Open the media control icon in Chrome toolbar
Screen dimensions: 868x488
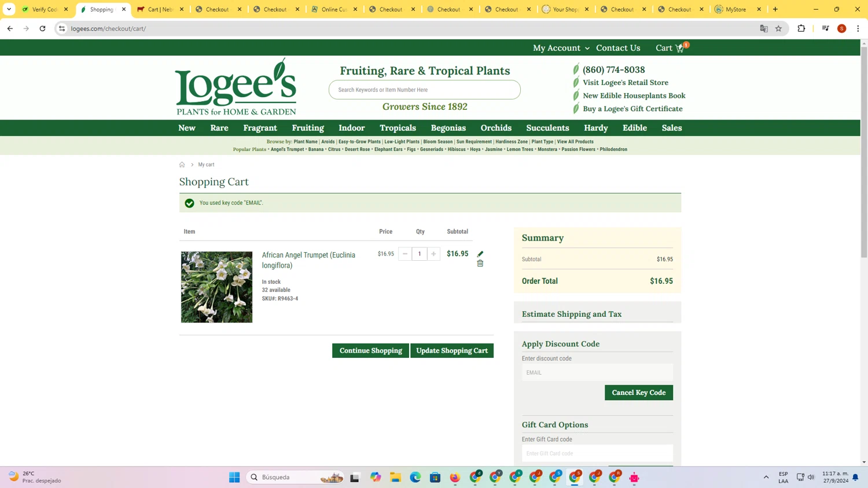pyautogui.click(x=826, y=28)
